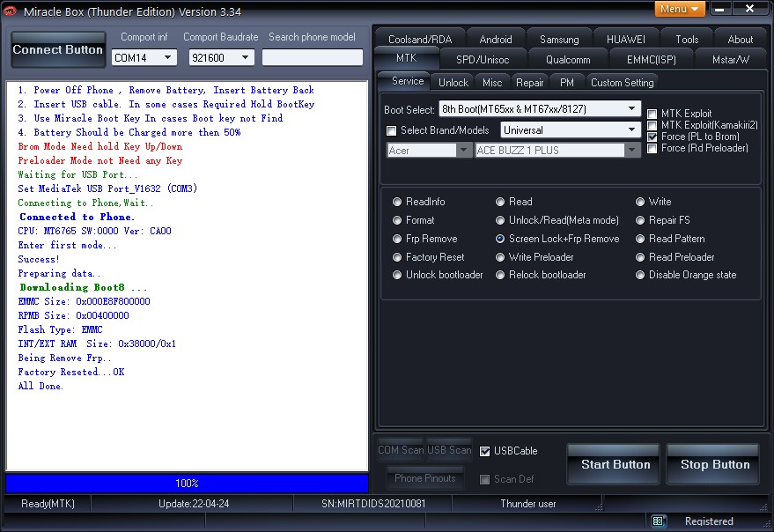The width and height of the screenshot is (774, 532).
Task: Select the Repair FS radio option
Action: pyautogui.click(x=640, y=220)
